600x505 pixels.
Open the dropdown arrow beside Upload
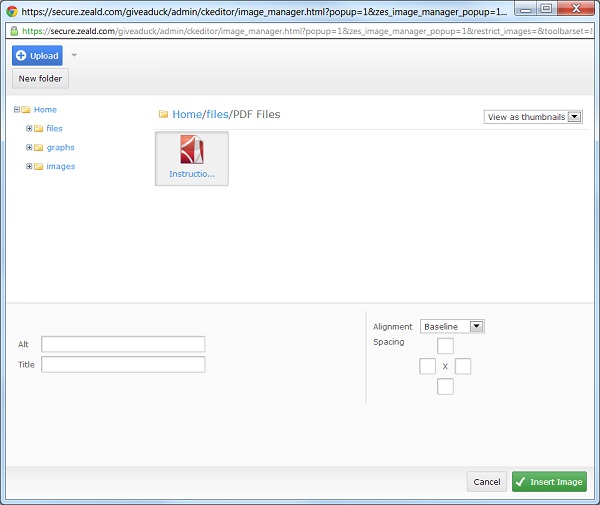tap(74, 55)
